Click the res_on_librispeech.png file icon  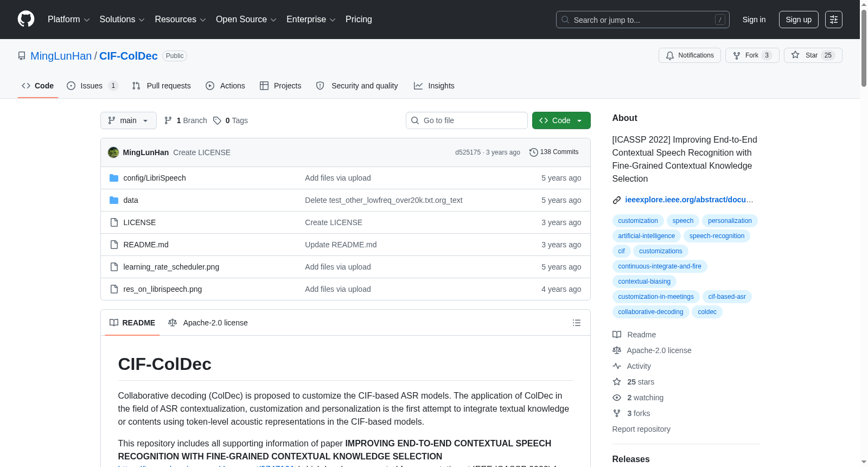pos(114,289)
